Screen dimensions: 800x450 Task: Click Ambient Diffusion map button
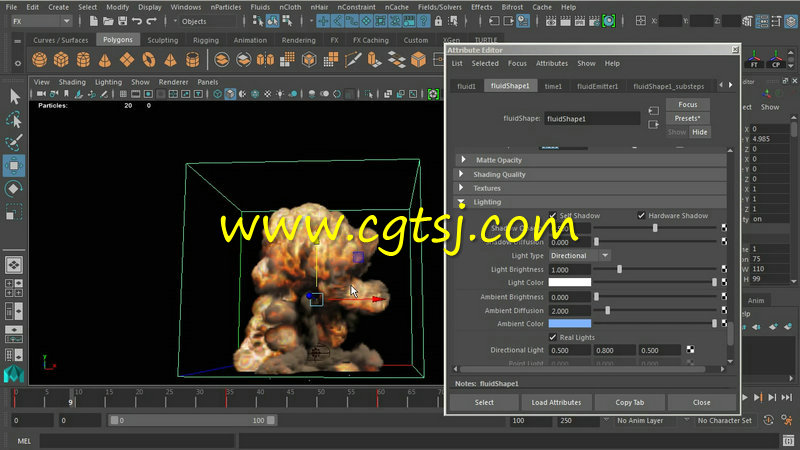point(724,310)
